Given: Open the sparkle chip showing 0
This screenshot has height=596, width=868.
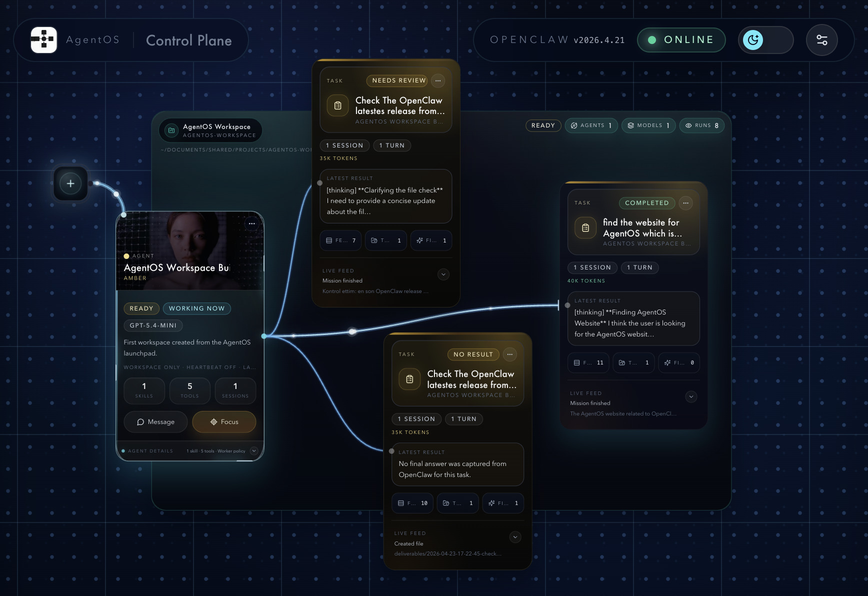Looking at the screenshot, I should click(x=679, y=363).
